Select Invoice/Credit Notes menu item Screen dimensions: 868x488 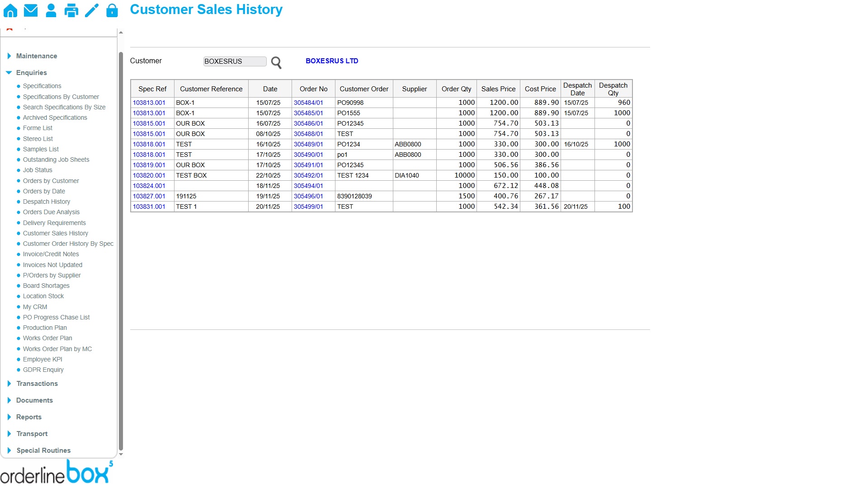click(x=51, y=254)
